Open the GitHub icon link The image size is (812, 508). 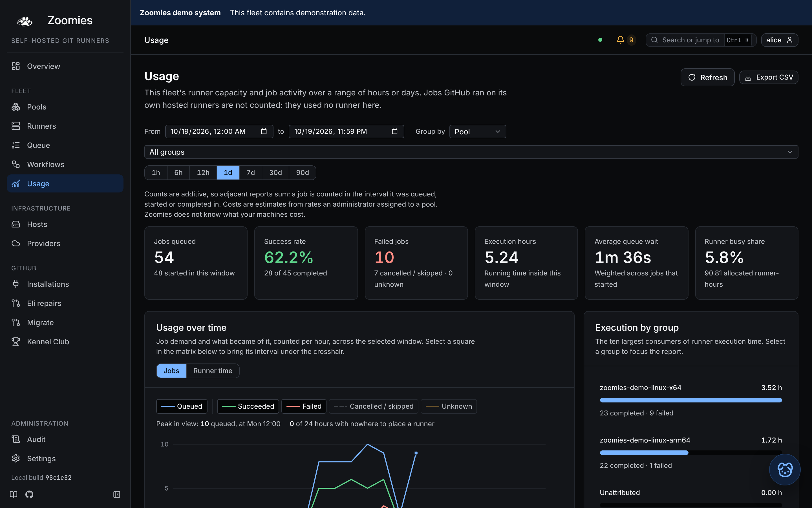29,494
